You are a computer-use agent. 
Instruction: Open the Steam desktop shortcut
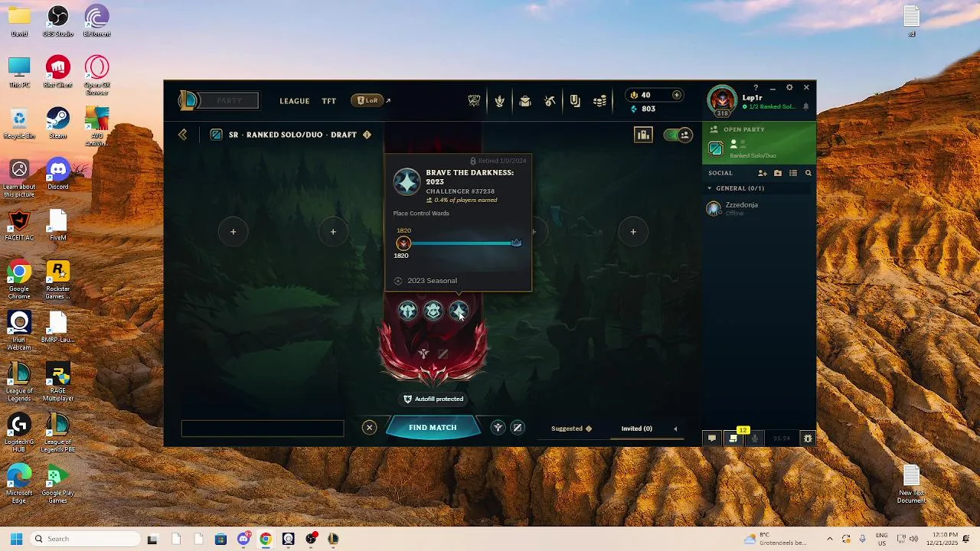pyautogui.click(x=58, y=123)
